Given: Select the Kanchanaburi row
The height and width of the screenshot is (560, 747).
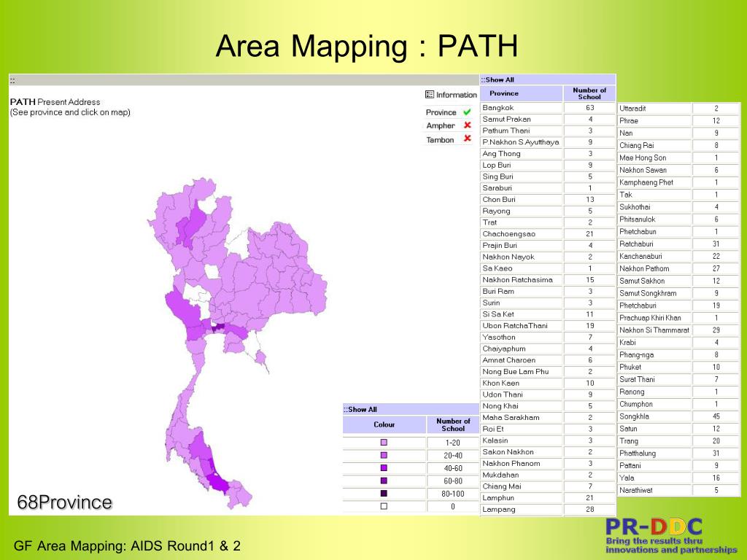Looking at the screenshot, I should [678, 256].
